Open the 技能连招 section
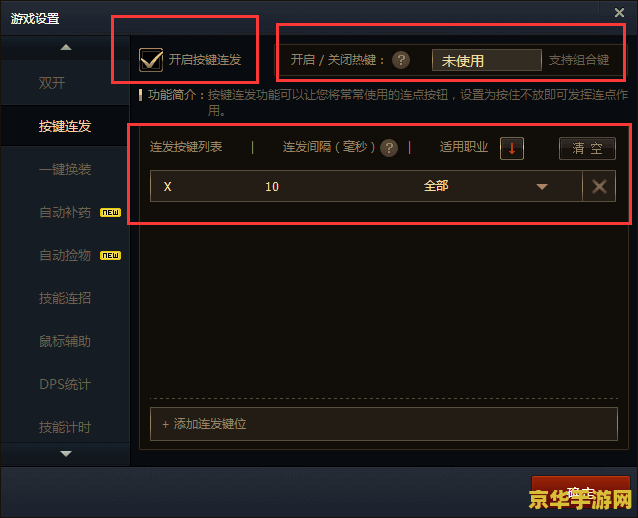The image size is (638, 518). (65, 298)
